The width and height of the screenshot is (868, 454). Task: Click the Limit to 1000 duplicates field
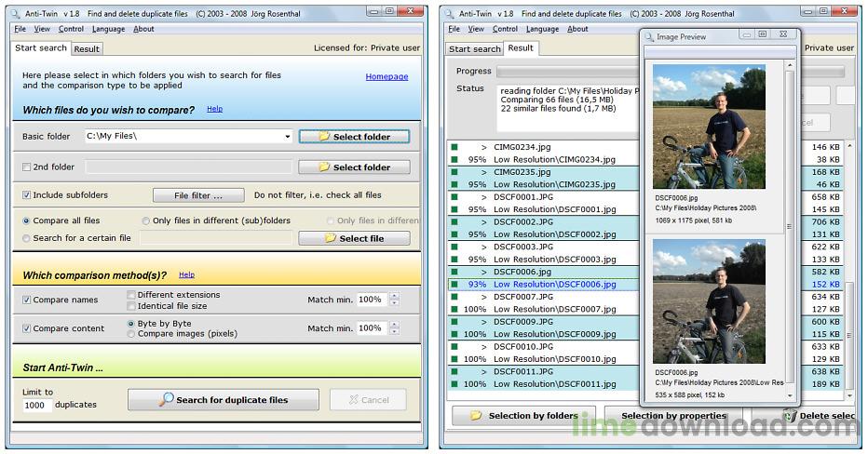(x=37, y=406)
